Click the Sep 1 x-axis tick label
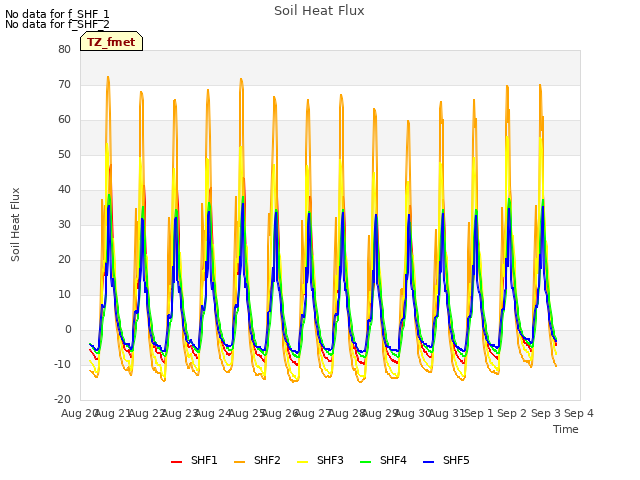The width and height of the screenshot is (640, 480). [x=479, y=413]
